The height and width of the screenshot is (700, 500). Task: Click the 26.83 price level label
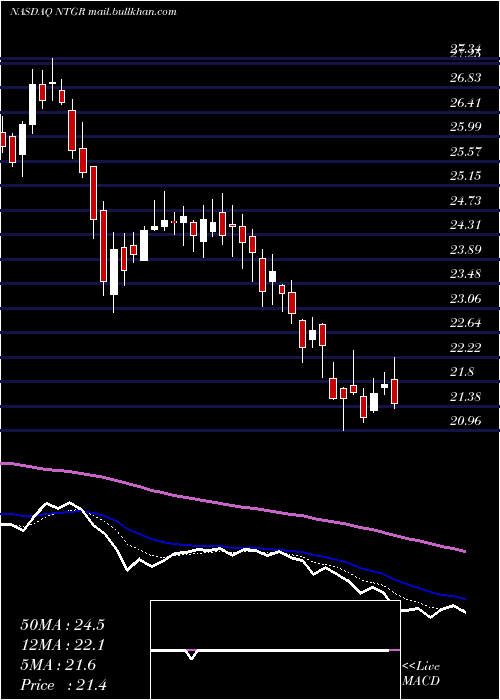[466, 78]
